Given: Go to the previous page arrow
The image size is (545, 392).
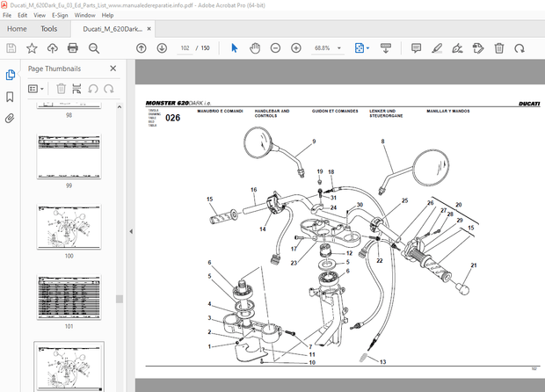Looking at the screenshot, I should click(142, 48).
